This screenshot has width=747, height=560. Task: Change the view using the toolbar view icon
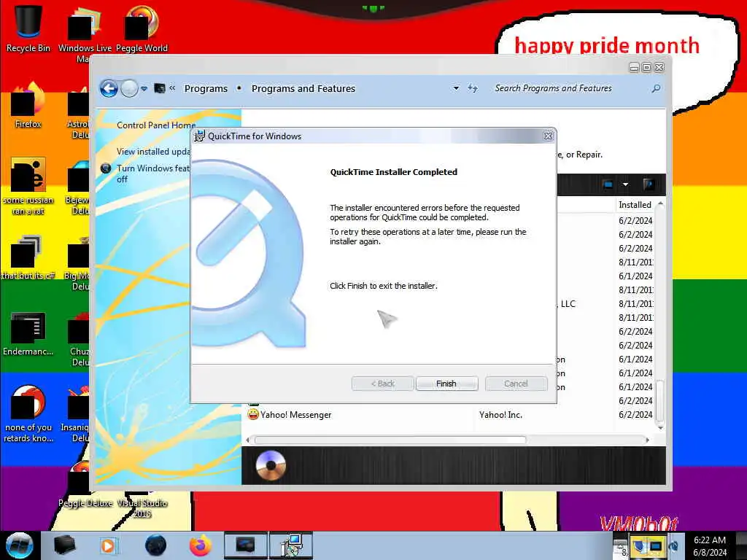(608, 184)
